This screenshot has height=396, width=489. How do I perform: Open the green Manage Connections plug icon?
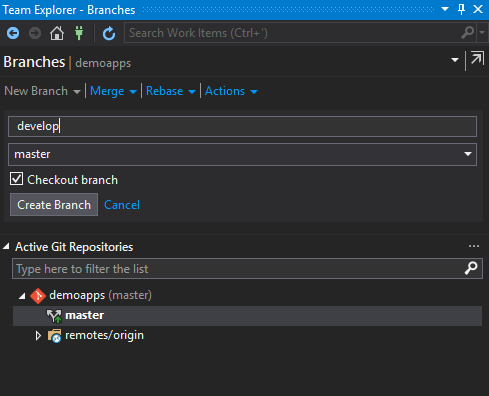coord(79,33)
